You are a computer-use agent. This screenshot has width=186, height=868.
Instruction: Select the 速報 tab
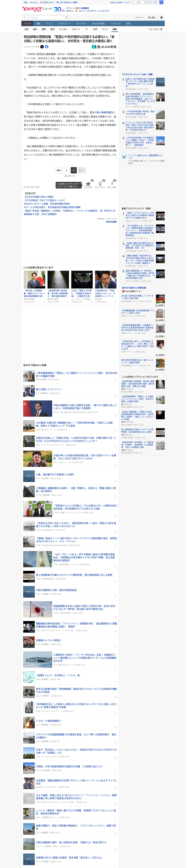38,24
